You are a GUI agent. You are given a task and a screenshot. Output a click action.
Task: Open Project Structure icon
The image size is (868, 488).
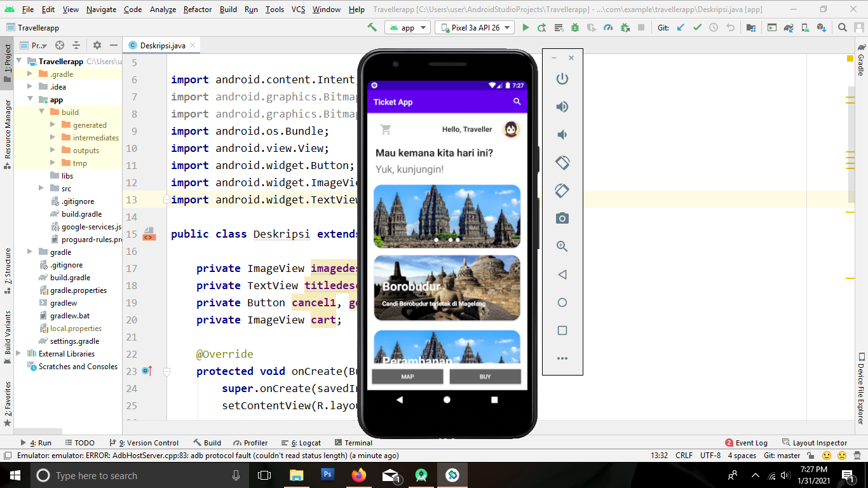pyautogui.click(x=750, y=27)
